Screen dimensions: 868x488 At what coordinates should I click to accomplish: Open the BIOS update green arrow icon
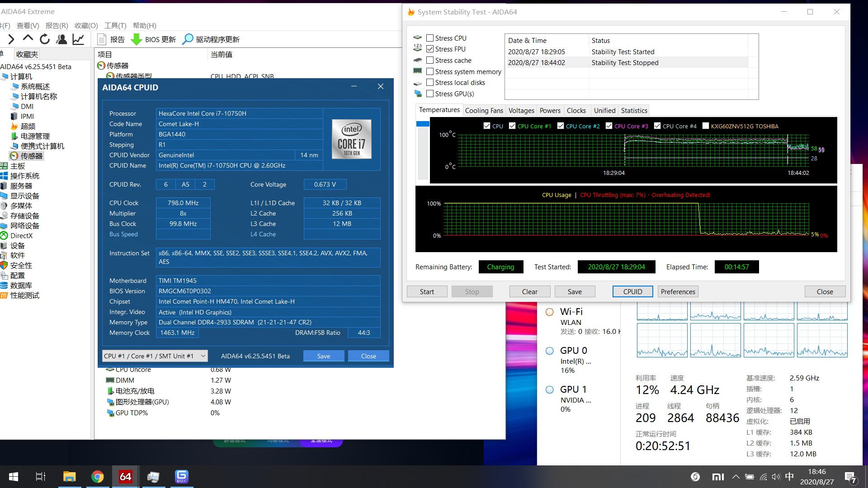[136, 39]
